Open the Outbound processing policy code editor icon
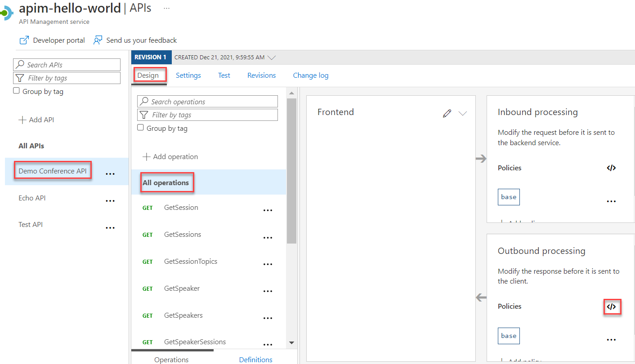The height and width of the screenshot is (364, 635). [x=611, y=307]
